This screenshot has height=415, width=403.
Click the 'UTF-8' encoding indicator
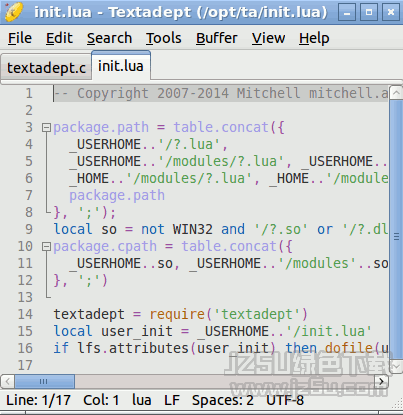coord(285,400)
